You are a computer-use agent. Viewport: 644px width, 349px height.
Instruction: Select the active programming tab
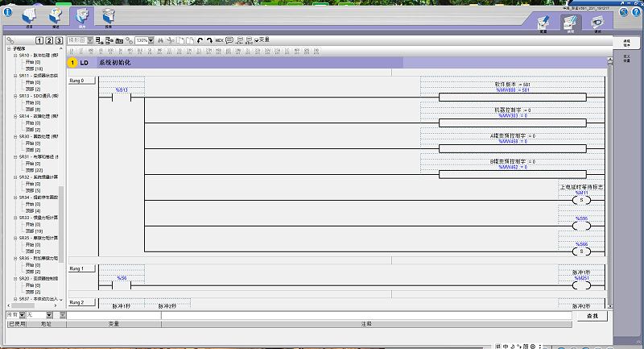(82, 18)
